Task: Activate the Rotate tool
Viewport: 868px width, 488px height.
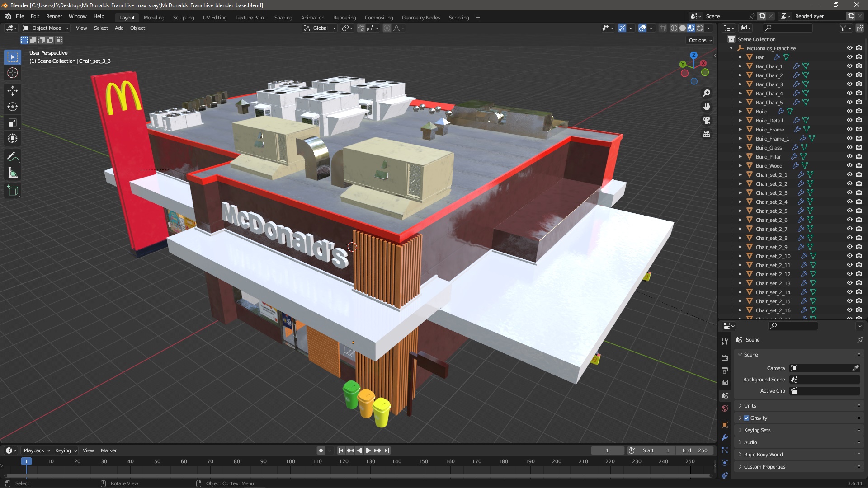Action: click(13, 107)
